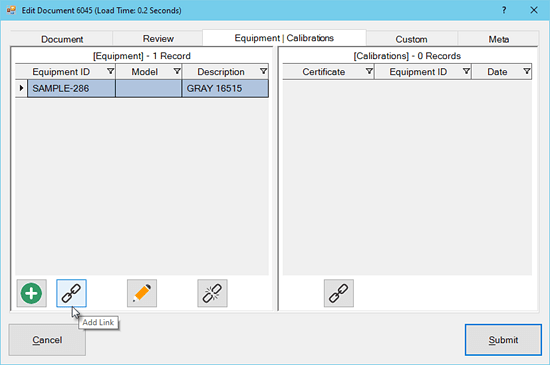Image resolution: width=550 pixels, height=365 pixels.
Task: Open the Equipment ID filter in the Calibrations grid
Action: (466, 72)
